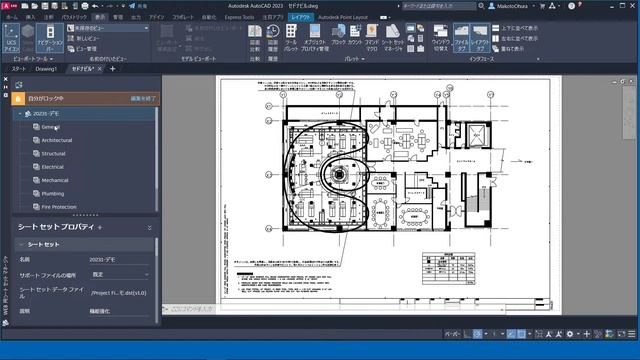Select the Fire Protection subset in tree
This screenshot has height=360, width=640.
pos(59,207)
